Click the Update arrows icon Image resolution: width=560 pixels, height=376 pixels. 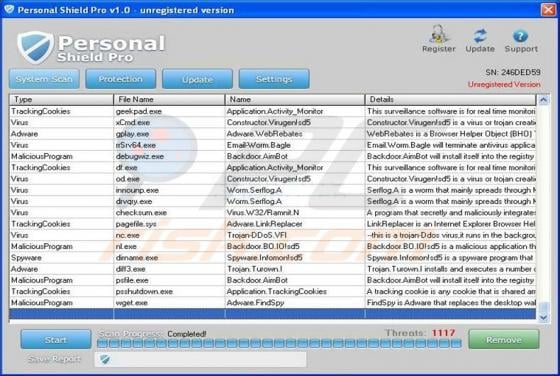pos(480,36)
